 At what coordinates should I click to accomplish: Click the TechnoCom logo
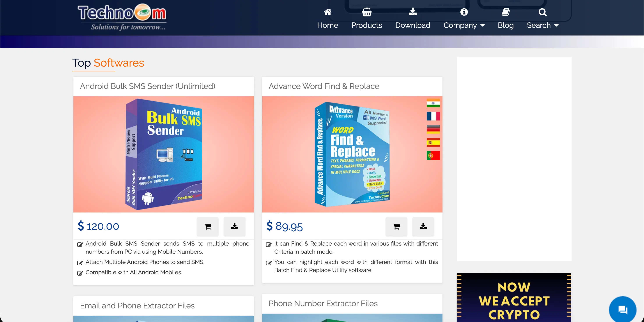tap(122, 18)
